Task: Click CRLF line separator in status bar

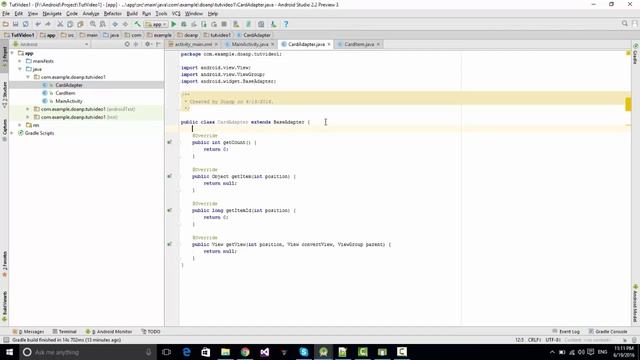Action: tap(534, 340)
